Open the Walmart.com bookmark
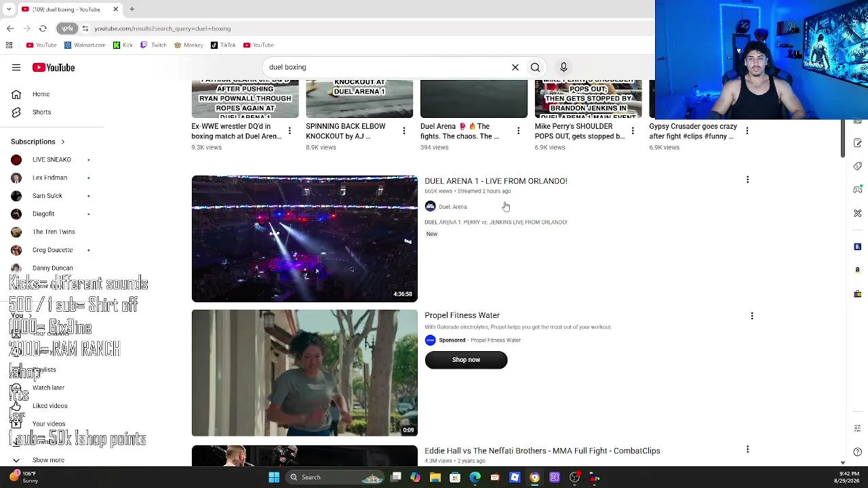This screenshot has width=868, height=488. click(85, 45)
